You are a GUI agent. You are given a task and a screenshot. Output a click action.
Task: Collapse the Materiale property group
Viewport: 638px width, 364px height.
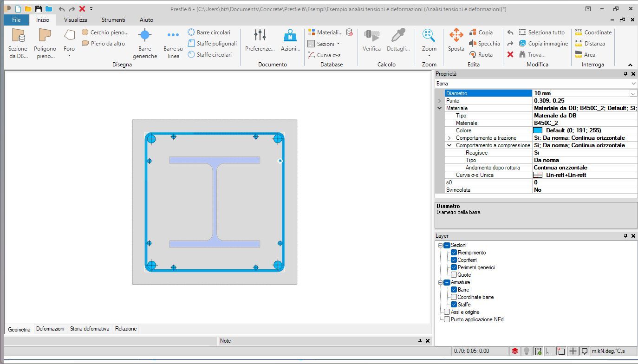click(439, 108)
